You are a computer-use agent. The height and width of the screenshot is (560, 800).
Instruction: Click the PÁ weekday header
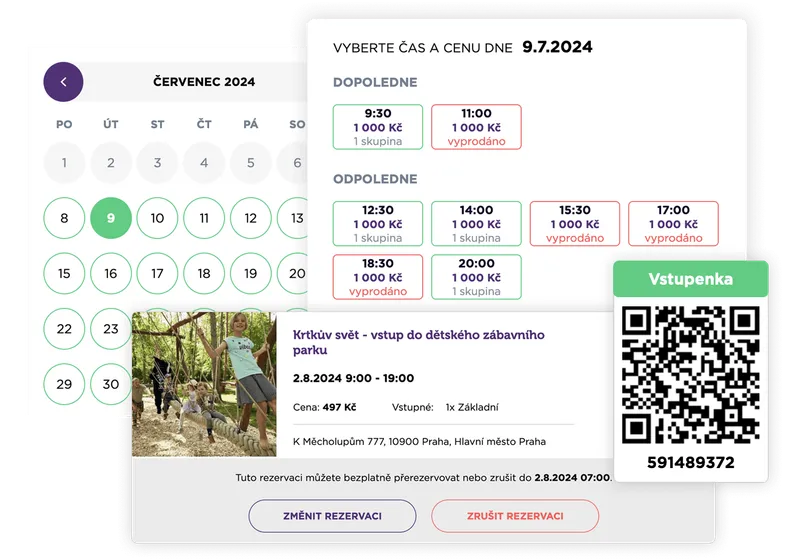point(251,124)
